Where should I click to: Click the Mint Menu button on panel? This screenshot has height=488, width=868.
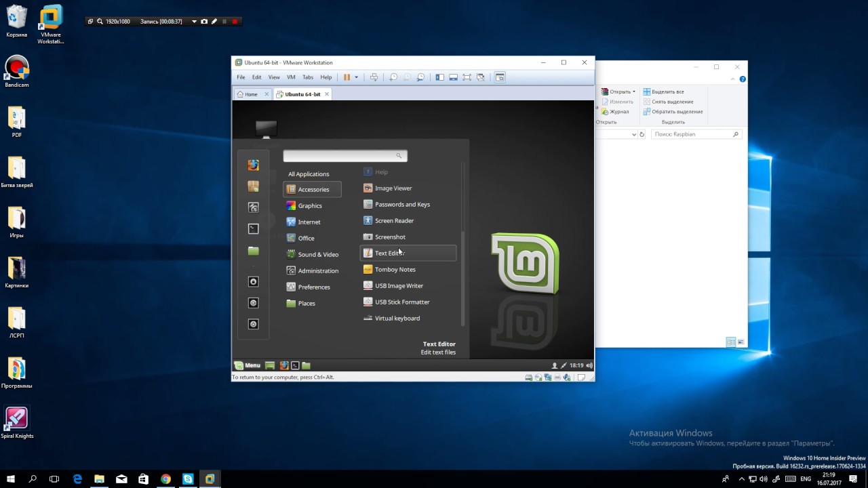[248, 365]
